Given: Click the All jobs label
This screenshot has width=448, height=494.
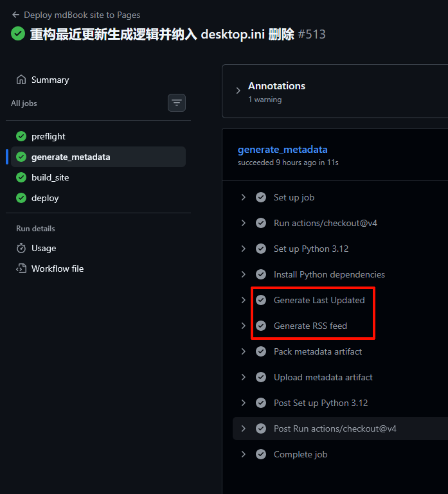Looking at the screenshot, I should [24, 103].
